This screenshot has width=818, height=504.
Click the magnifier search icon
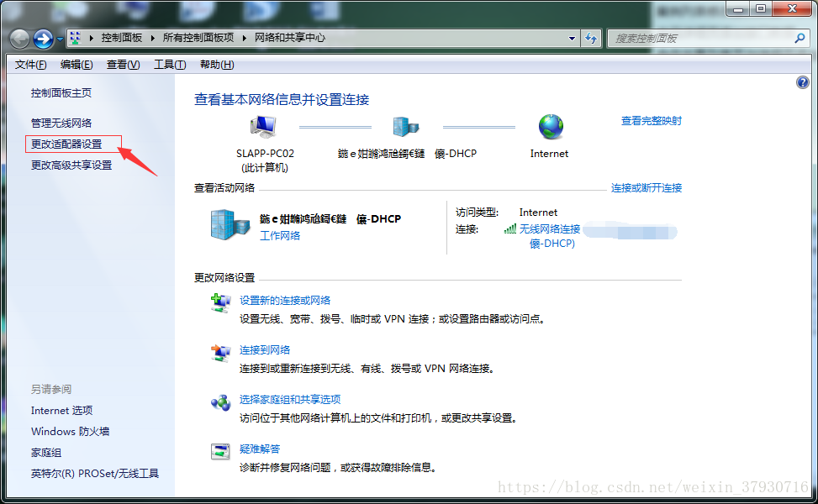coord(800,38)
